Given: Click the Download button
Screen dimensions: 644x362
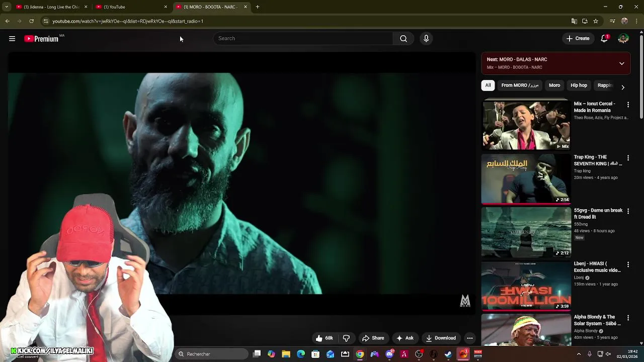Looking at the screenshot, I should (x=440, y=338).
